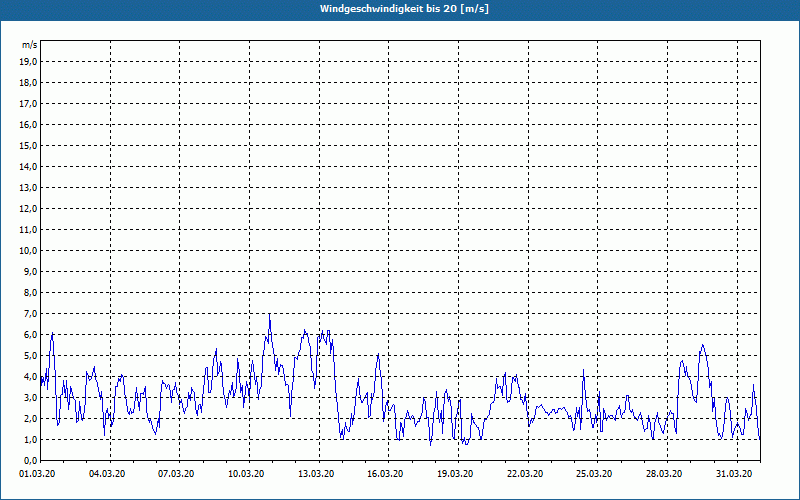Click the 25.03.20 axis date
The height and width of the screenshot is (500, 800).
[x=594, y=474]
